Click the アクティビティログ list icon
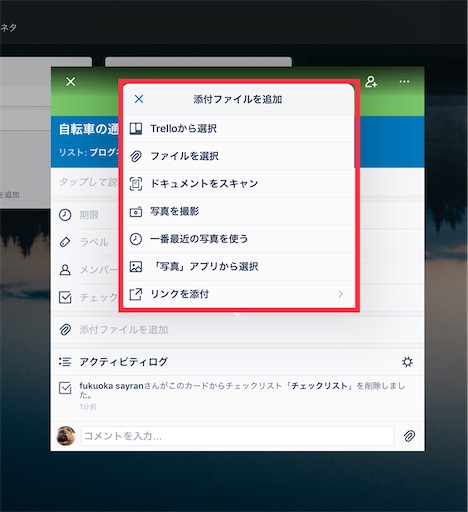This screenshot has width=468, height=512. click(x=65, y=362)
